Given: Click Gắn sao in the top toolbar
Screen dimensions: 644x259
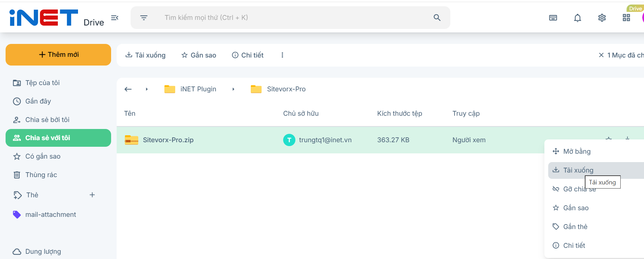Looking at the screenshot, I should 199,55.
